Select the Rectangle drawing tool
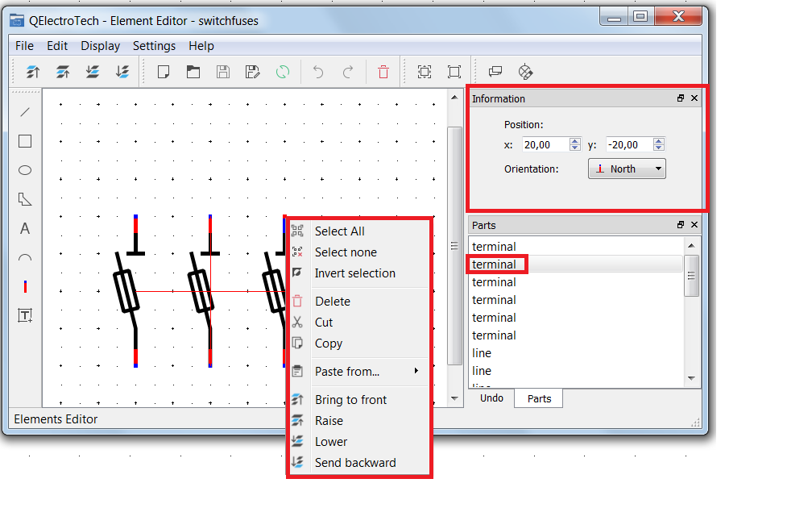The width and height of the screenshot is (812, 508). 25,141
